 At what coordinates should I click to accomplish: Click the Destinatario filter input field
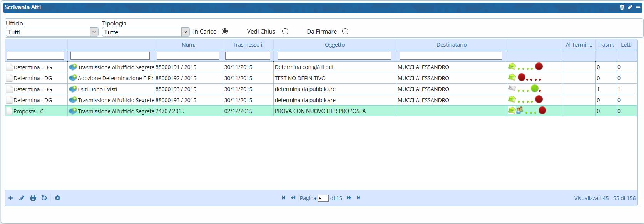(x=451, y=56)
